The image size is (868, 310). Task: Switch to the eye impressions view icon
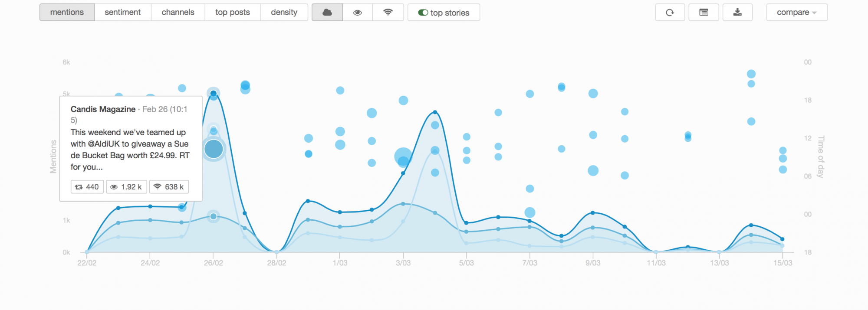pyautogui.click(x=358, y=13)
